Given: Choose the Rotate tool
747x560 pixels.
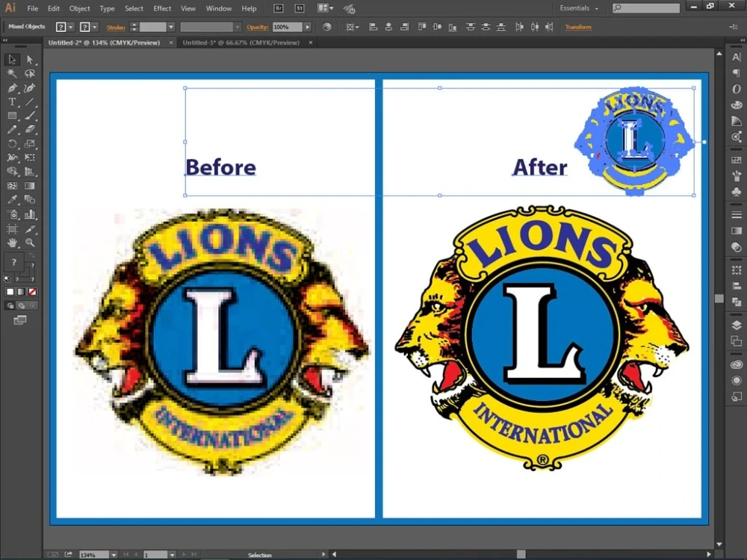Looking at the screenshot, I should pos(12,143).
